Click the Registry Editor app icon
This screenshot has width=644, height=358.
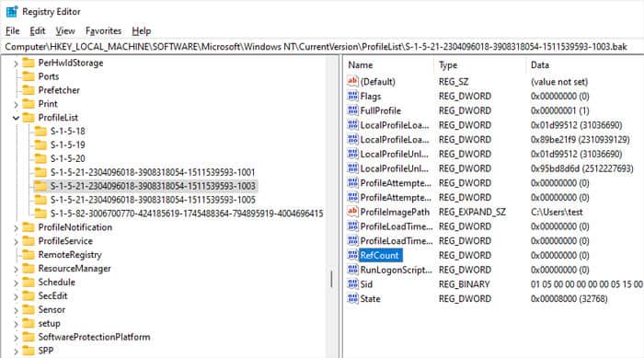[12, 12]
